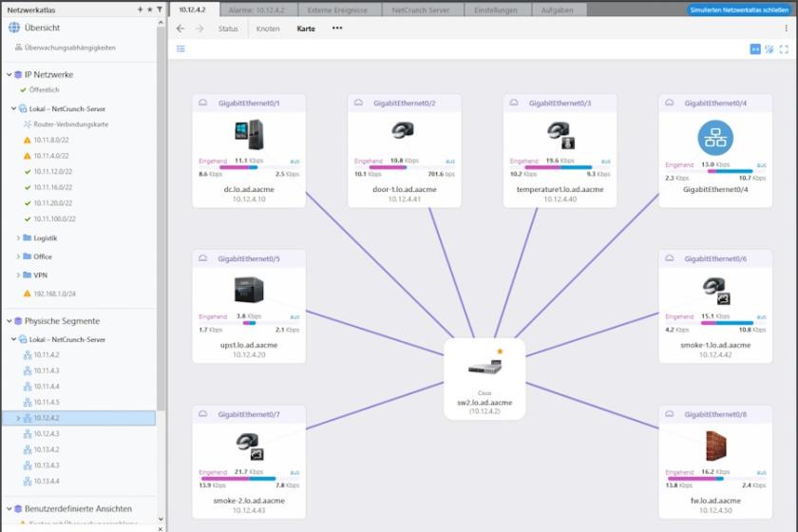Click the temperature1.lo.ad.aacme sensor icon

560,135
